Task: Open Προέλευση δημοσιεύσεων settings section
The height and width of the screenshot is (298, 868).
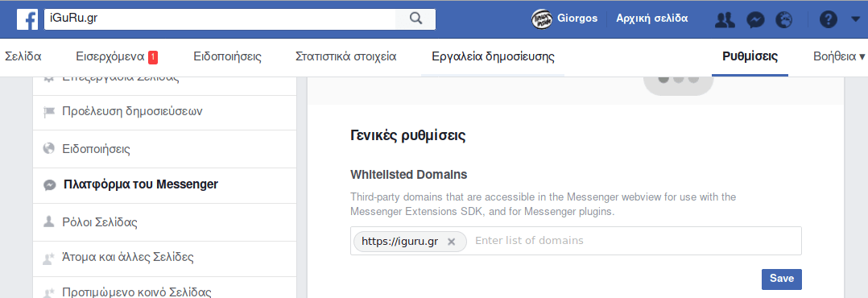Action: click(x=165, y=112)
